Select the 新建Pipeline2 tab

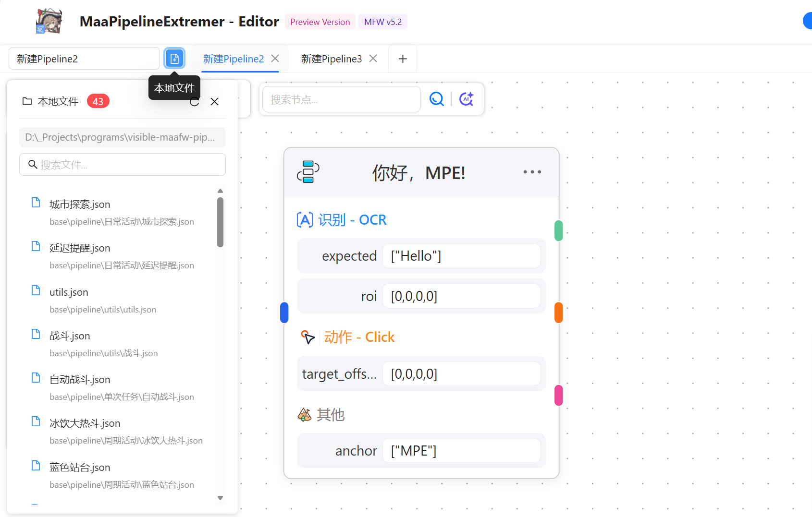[x=234, y=59]
